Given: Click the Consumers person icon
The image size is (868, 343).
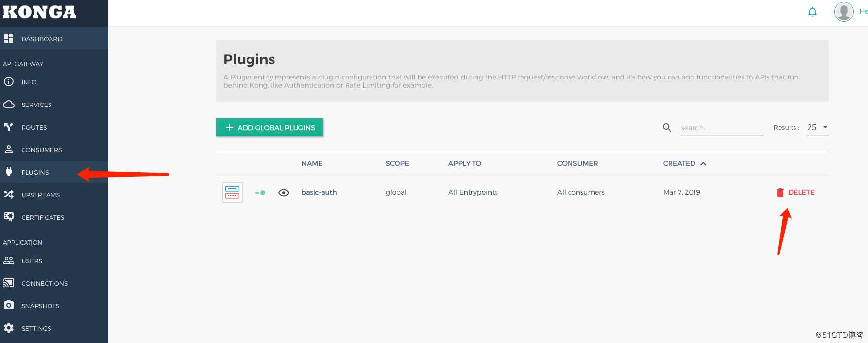Looking at the screenshot, I should coord(9,149).
